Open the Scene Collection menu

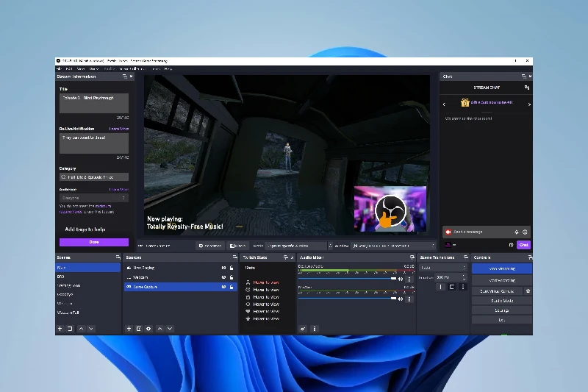point(132,69)
